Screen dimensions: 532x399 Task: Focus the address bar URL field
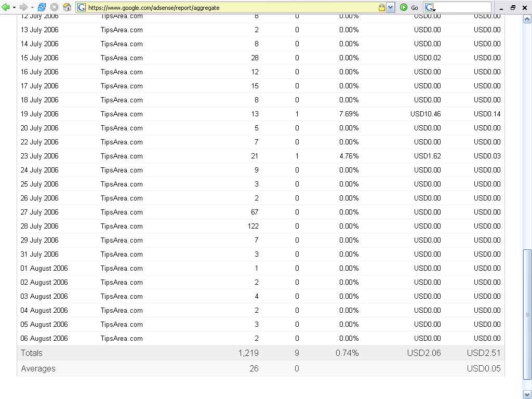point(232,7)
